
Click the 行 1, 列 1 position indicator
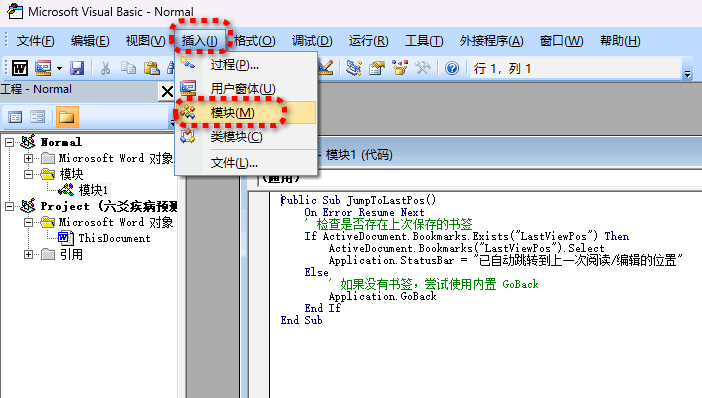pos(502,68)
